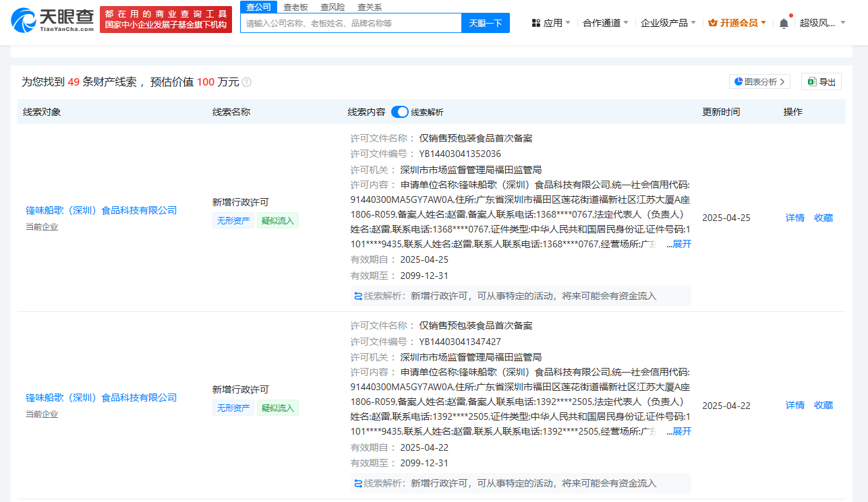Viewport: 868px width, 502px height.
Task: Click 新增行政许可 in the second row
Action: [x=241, y=389]
